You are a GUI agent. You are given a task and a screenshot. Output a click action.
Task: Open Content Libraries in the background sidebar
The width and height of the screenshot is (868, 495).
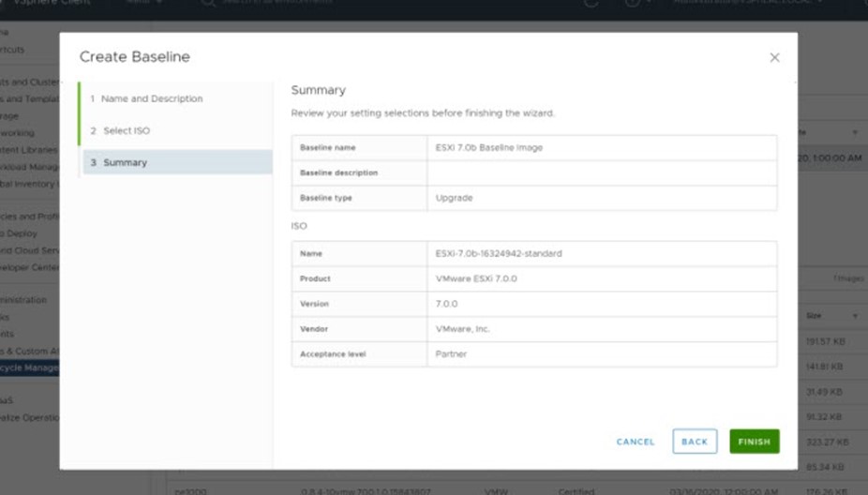(29, 150)
